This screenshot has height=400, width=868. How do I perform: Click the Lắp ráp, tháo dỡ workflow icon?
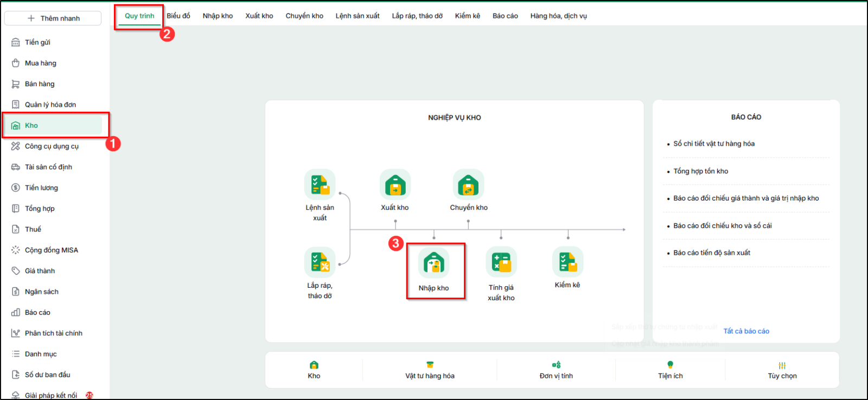(x=320, y=262)
